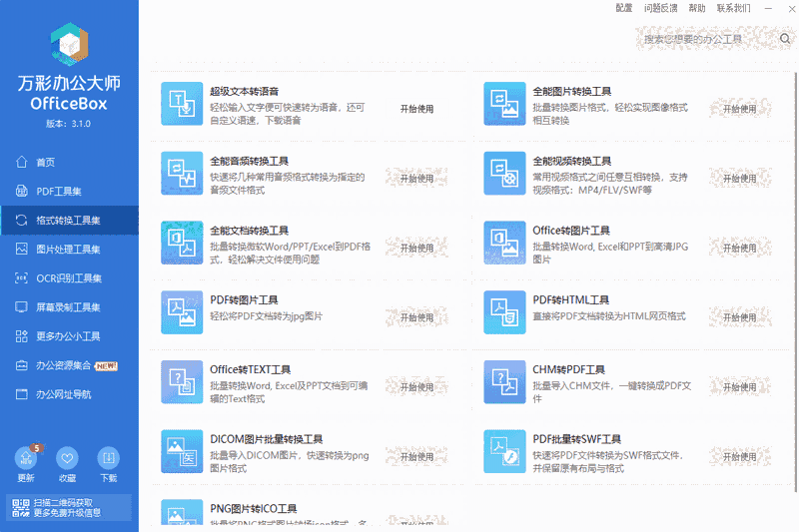The height and width of the screenshot is (532, 799).
Task: Click the 图片处理工具集 picture icon
Action: coord(21,249)
